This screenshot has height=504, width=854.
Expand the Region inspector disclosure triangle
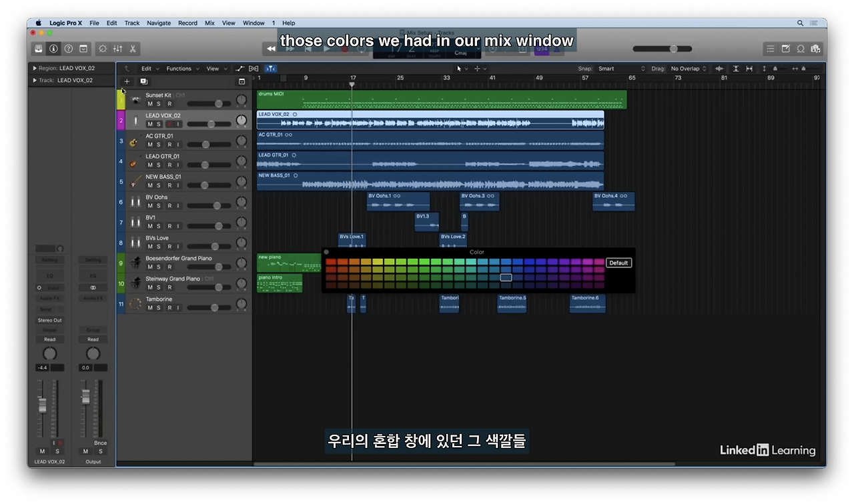click(35, 68)
